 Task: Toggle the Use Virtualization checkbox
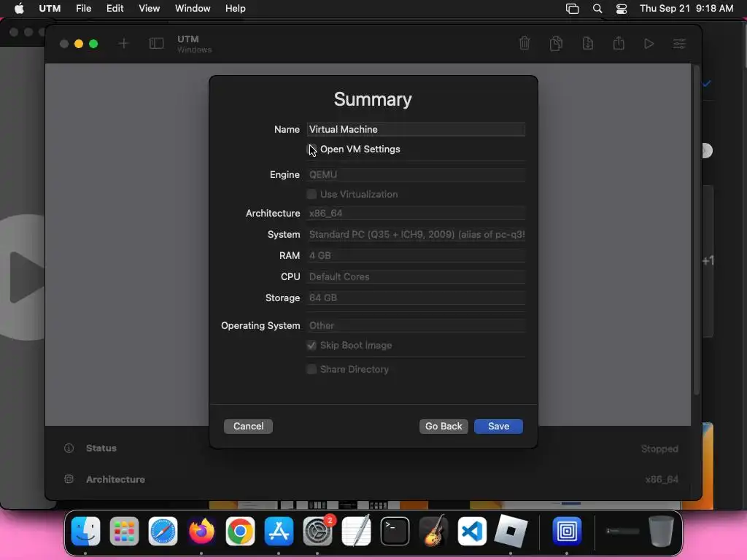(x=311, y=194)
